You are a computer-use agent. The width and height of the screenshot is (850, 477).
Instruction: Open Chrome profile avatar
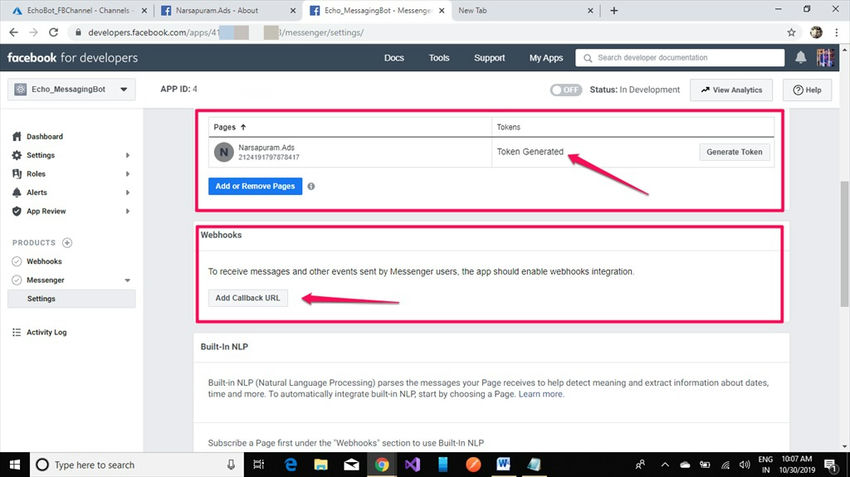(x=816, y=33)
